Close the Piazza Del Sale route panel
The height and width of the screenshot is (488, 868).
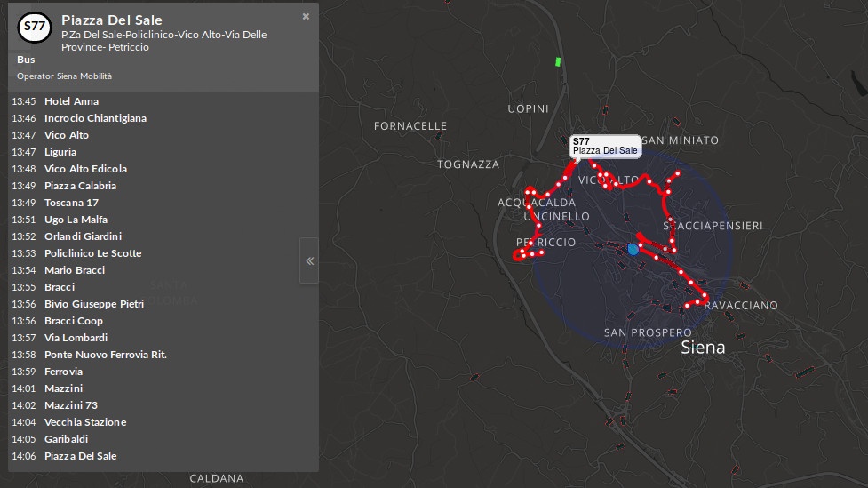click(306, 16)
